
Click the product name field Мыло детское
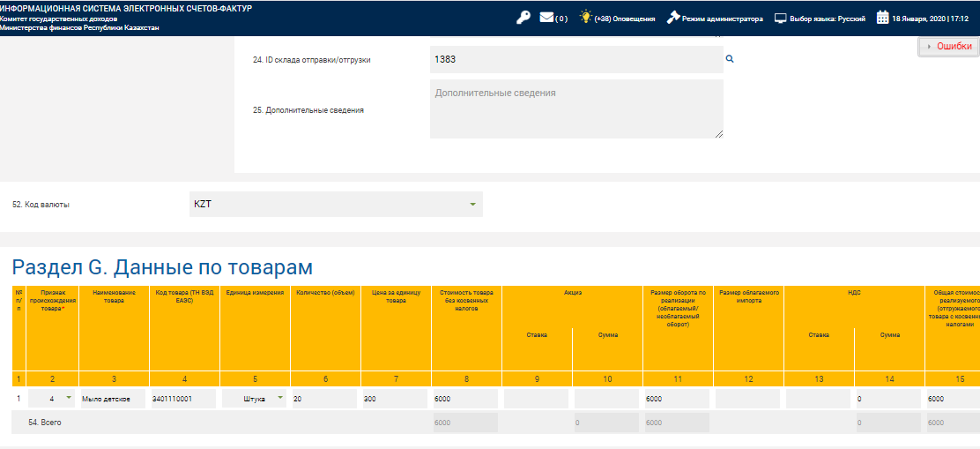(x=113, y=399)
